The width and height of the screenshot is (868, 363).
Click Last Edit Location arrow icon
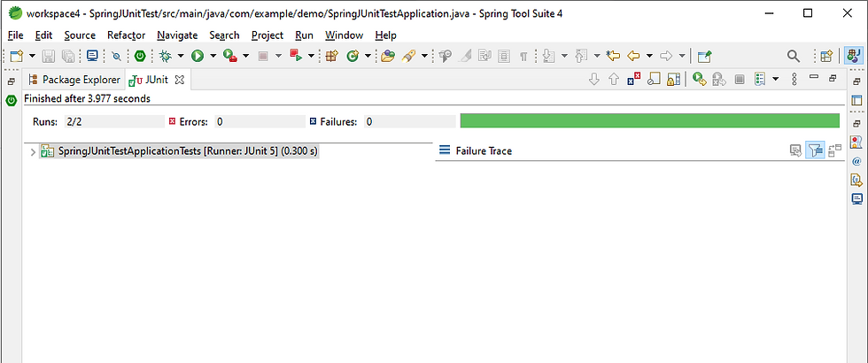(x=613, y=56)
